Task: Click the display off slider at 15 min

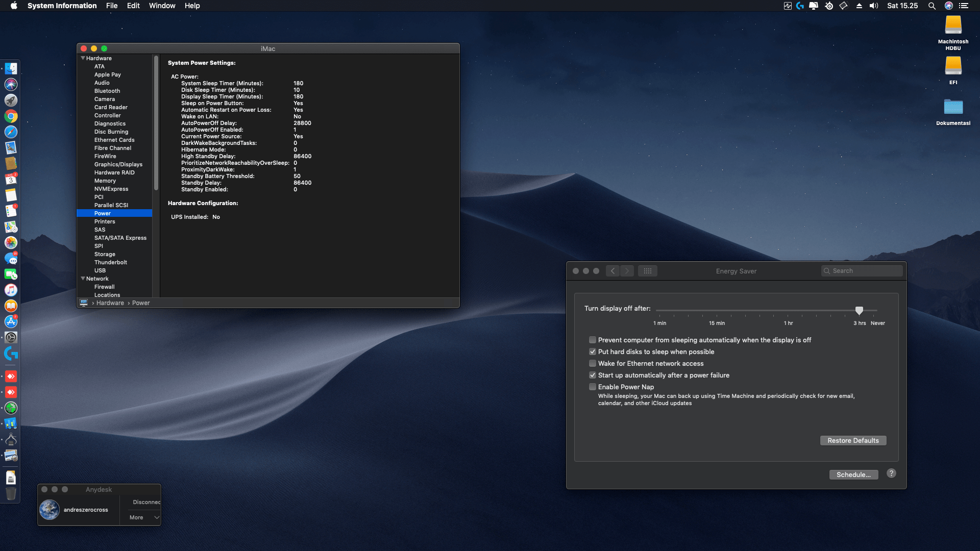Action: pos(717,310)
